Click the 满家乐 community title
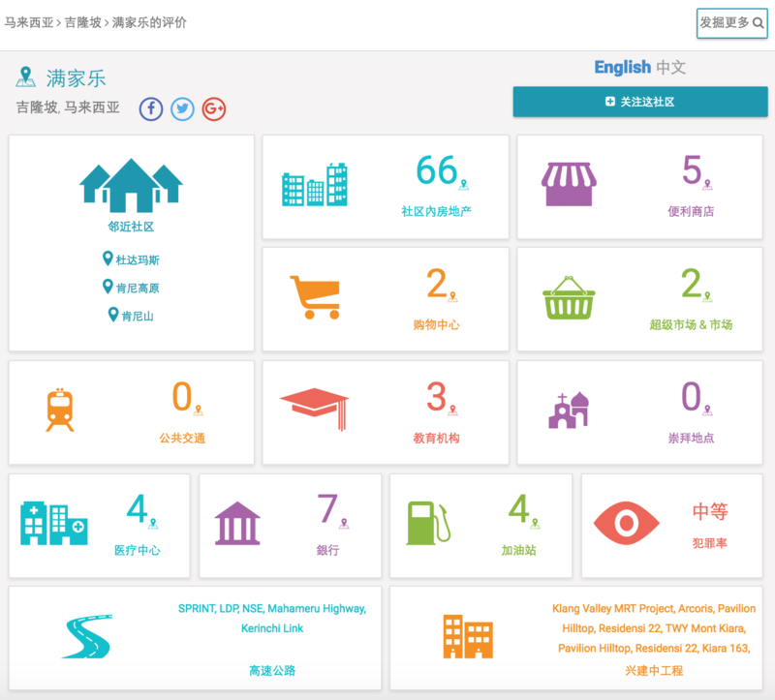775x700 pixels. click(77, 78)
